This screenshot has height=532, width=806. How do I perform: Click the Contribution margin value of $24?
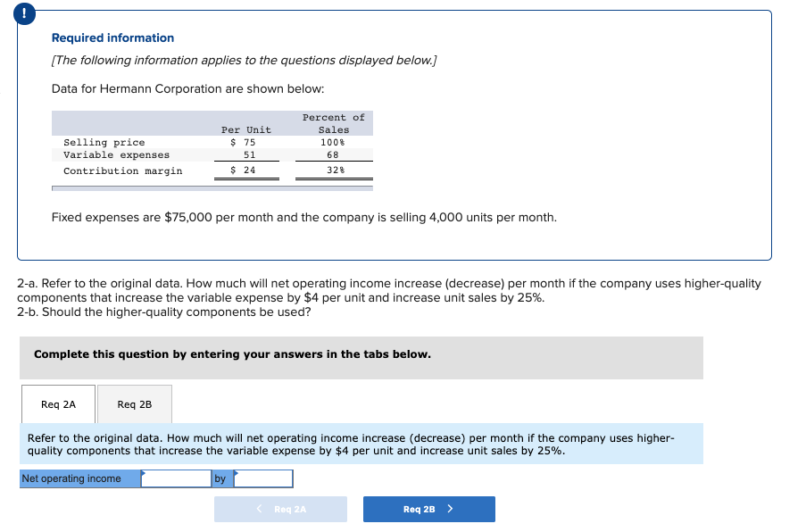pos(242,170)
